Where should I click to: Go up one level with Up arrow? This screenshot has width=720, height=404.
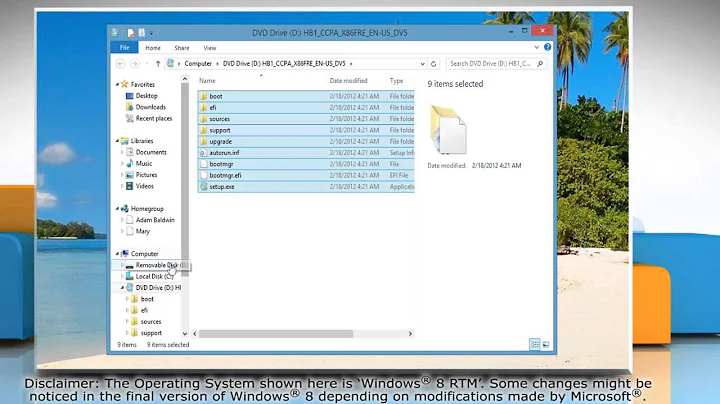(158, 64)
